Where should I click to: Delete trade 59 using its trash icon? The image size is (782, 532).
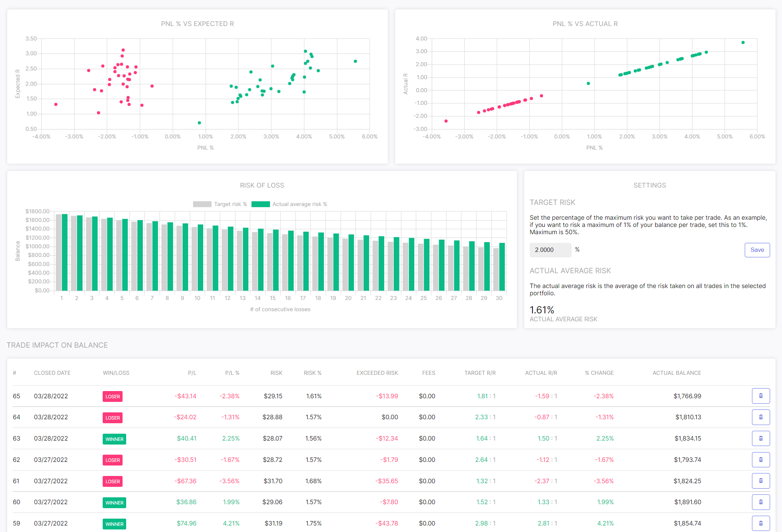click(761, 523)
